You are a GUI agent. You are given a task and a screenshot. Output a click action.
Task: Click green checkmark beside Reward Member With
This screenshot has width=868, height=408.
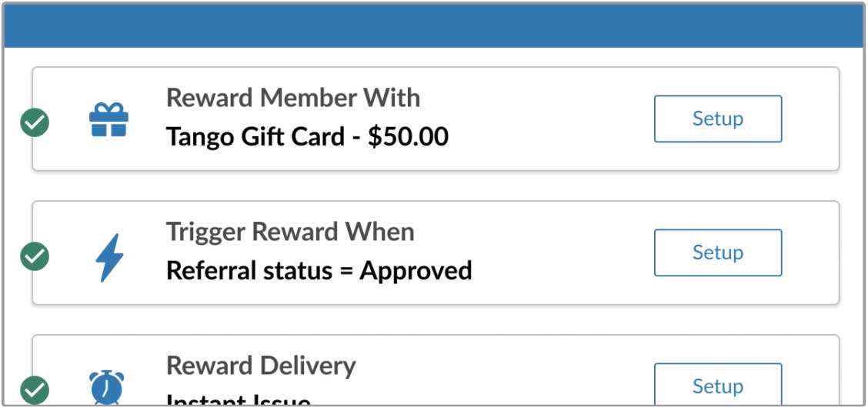[35, 122]
